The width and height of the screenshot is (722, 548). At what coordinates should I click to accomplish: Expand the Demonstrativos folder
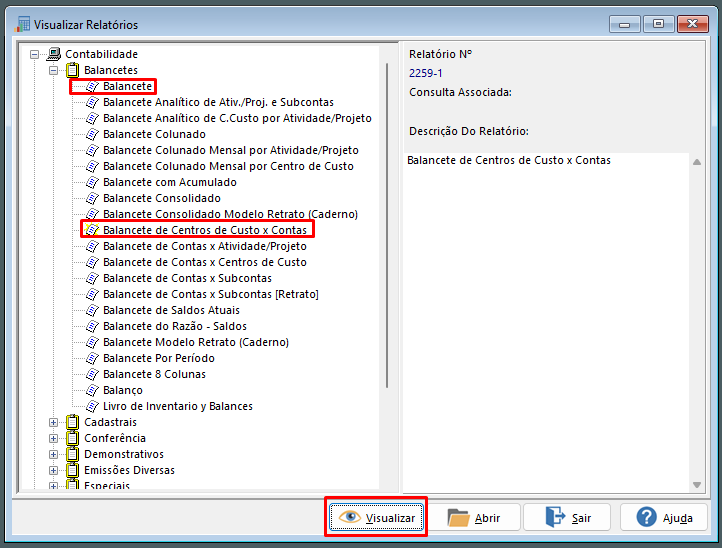pos(53,455)
